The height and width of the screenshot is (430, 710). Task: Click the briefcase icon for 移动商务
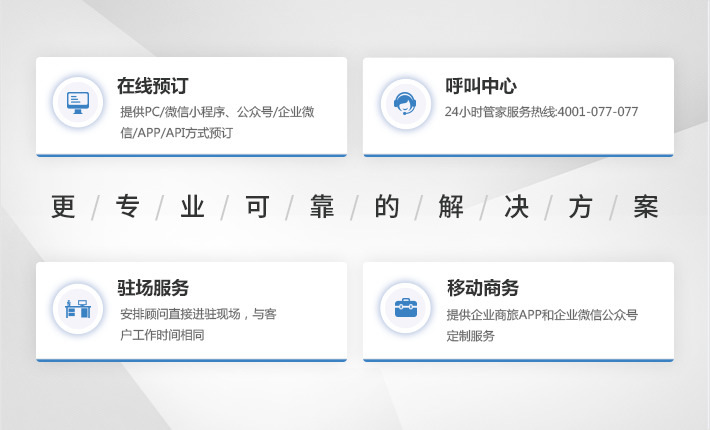click(406, 308)
